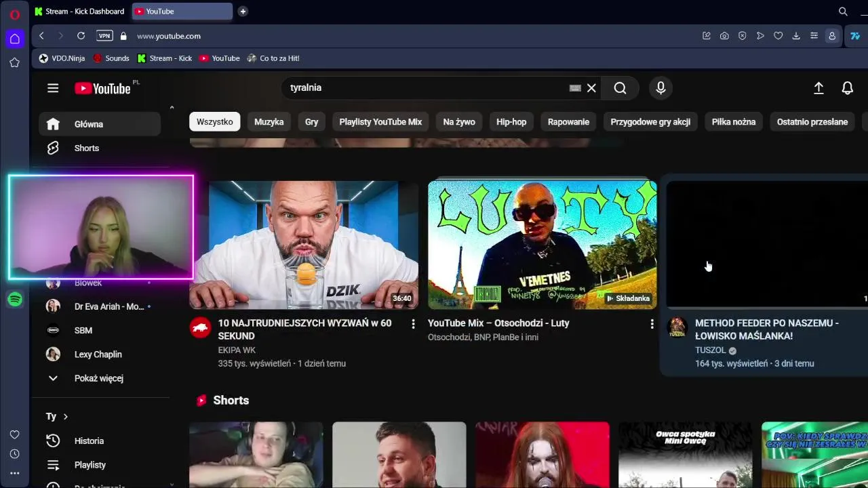Open Lexy Chaplin subscription channel

[x=99, y=354]
